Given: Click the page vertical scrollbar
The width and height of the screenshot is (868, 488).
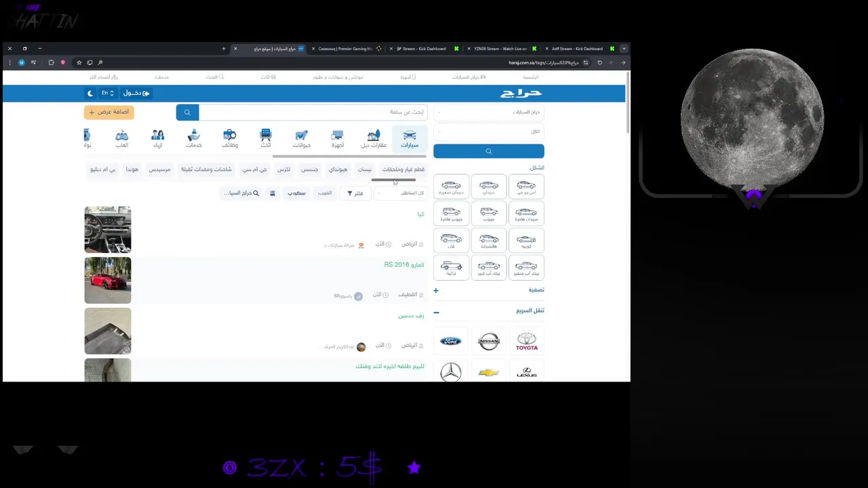Looking at the screenshot, I should point(628,102).
